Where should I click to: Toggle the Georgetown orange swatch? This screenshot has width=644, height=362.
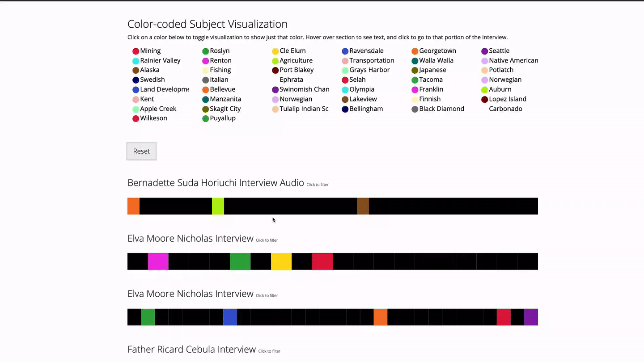coord(415,51)
